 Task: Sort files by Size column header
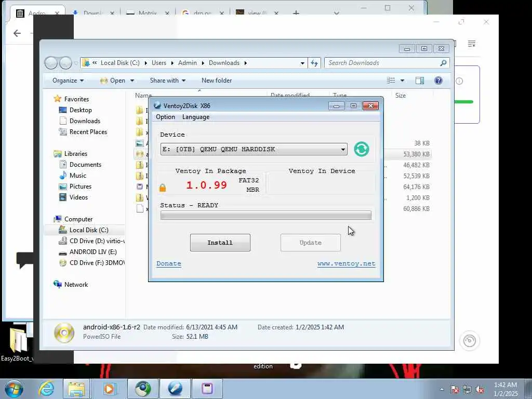[401, 96]
